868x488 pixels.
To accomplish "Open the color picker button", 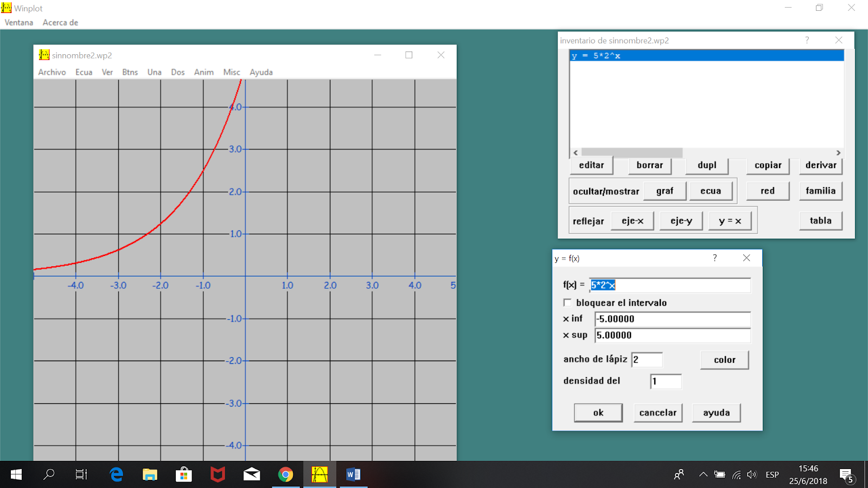I will [x=725, y=360].
